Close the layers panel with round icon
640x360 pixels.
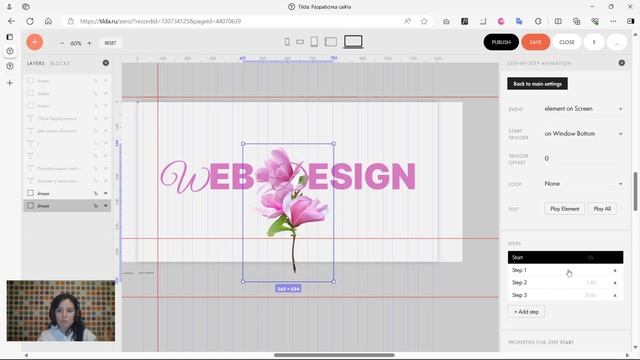(x=106, y=63)
